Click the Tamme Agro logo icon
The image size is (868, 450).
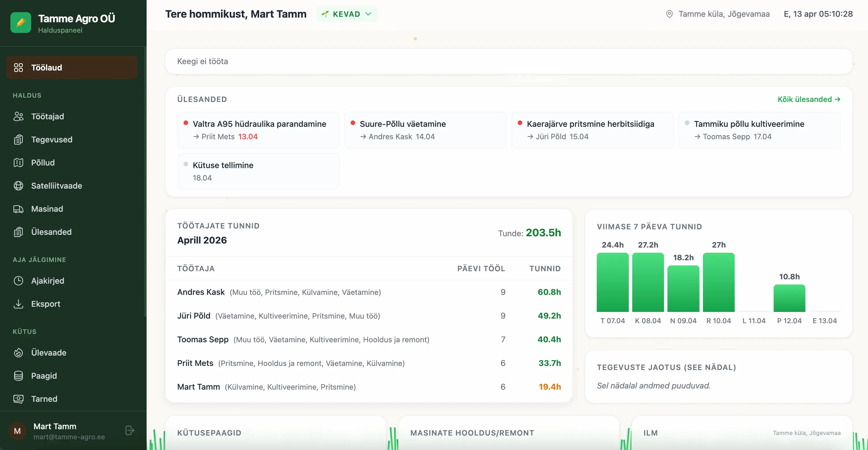click(20, 23)
